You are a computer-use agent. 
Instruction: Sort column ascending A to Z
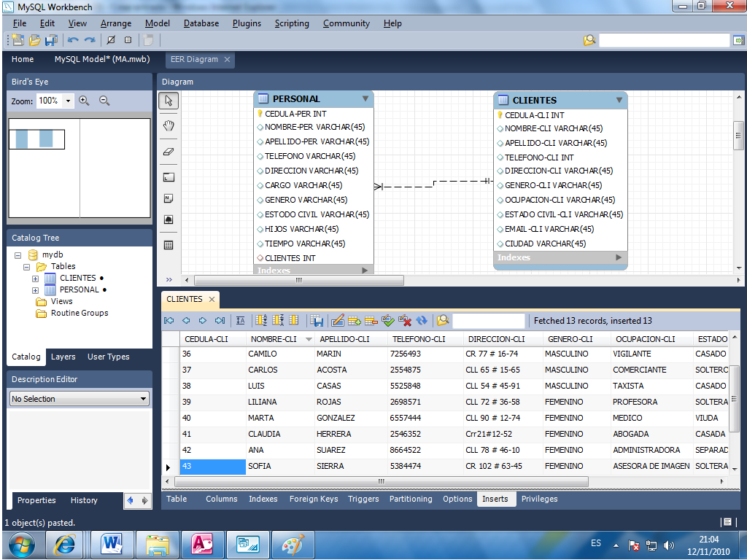click(x=261, y=321)
